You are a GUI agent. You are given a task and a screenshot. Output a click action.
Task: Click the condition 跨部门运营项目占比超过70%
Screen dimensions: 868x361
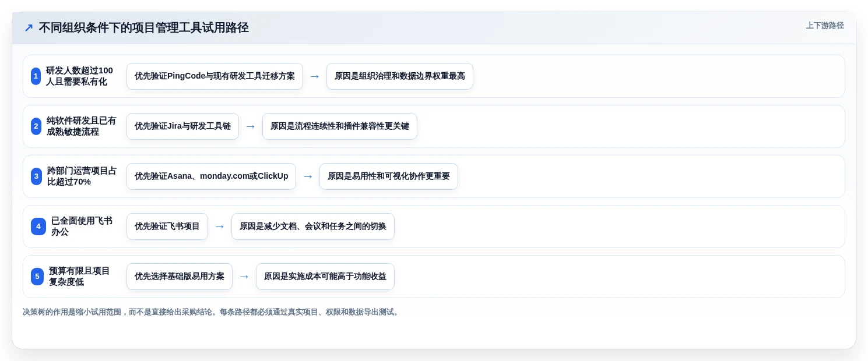[x=82, y=176]
